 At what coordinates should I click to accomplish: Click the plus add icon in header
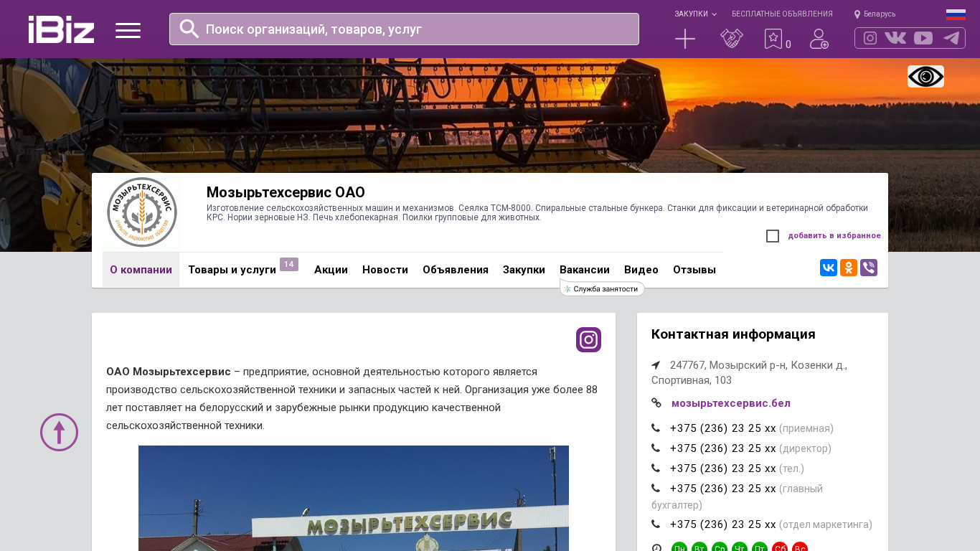point(685,39)
